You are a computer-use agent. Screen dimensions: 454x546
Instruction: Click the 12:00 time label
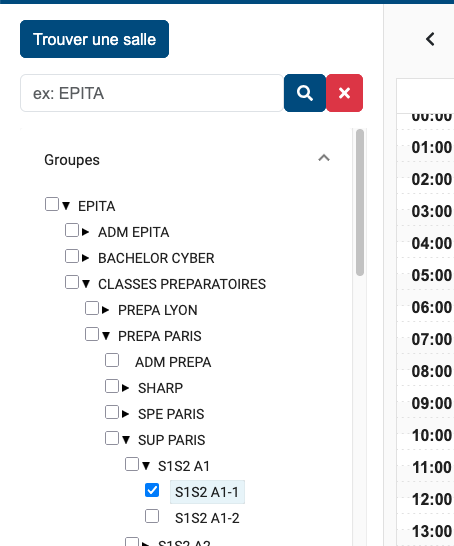432,499
